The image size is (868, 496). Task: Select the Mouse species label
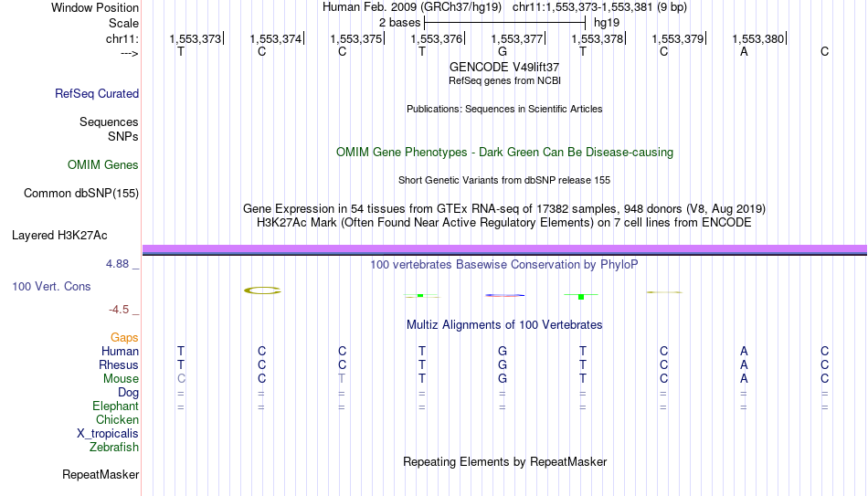[122, 379]
